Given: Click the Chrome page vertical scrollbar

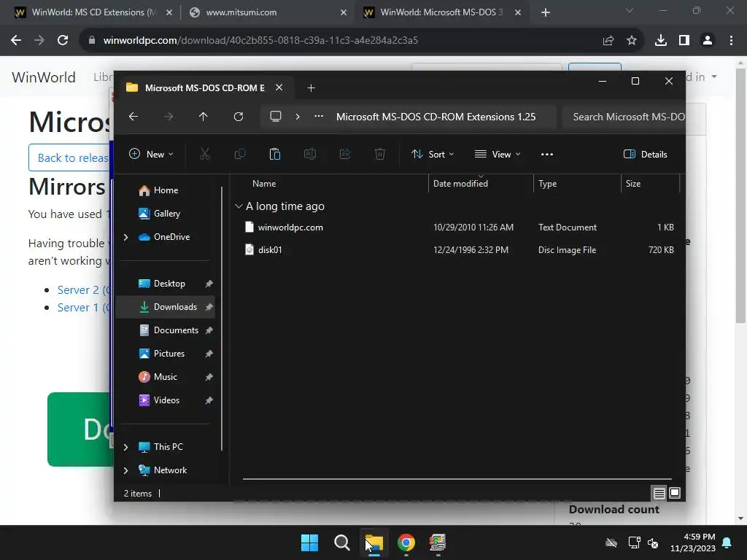Looking at the screenshot, I should 741,195.
